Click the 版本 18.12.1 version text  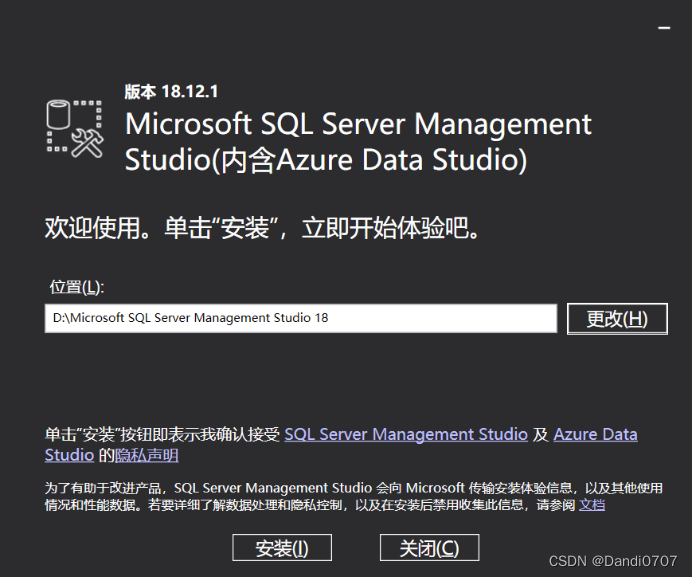(171, 91)
